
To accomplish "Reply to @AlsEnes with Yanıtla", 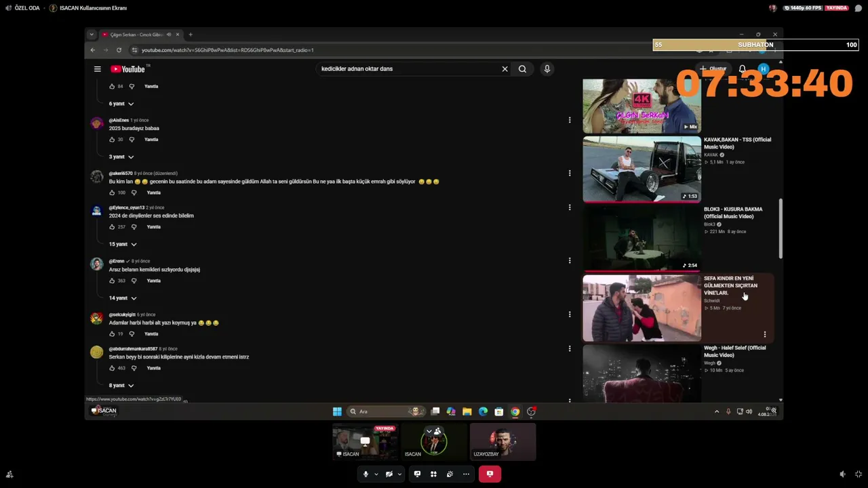I will coord(151,140).
